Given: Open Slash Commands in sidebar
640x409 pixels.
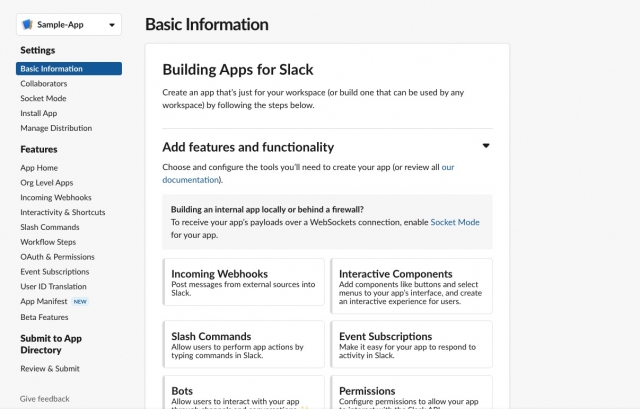Looking at the screenshot, I should pyautogui.click(x=50, y=227).
